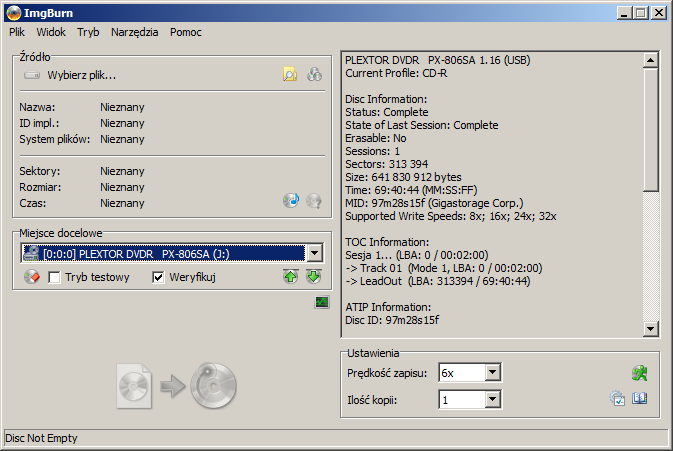This screenshot has height=451, width=673.
Task: Click the '-> Track 01' TOC line
Action: pyautogui.click(x=444, y=268)
